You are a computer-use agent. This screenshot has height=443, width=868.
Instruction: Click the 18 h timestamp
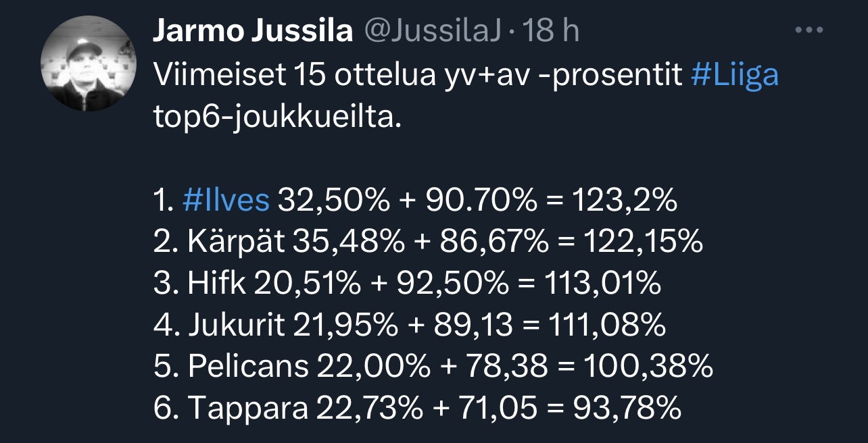552,32
